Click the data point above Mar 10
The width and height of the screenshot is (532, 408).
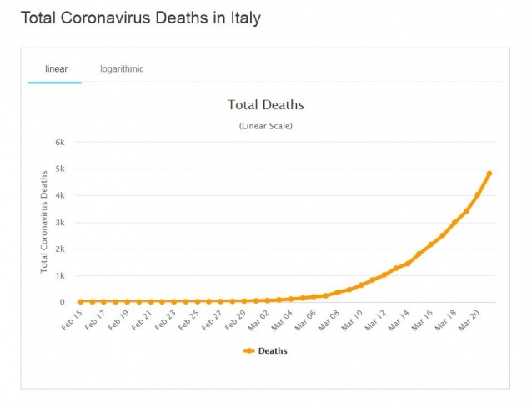pyautogui.click(x=361, y=285)
